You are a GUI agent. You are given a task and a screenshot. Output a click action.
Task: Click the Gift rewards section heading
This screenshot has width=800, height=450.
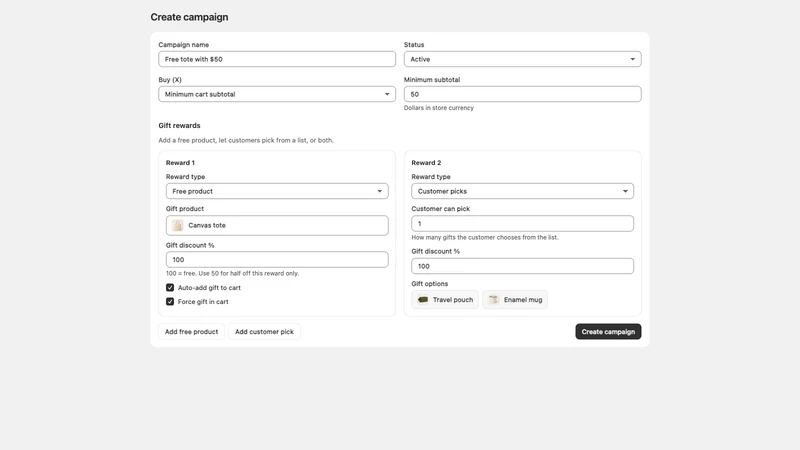pyautogui.click(x=179, y=126)
